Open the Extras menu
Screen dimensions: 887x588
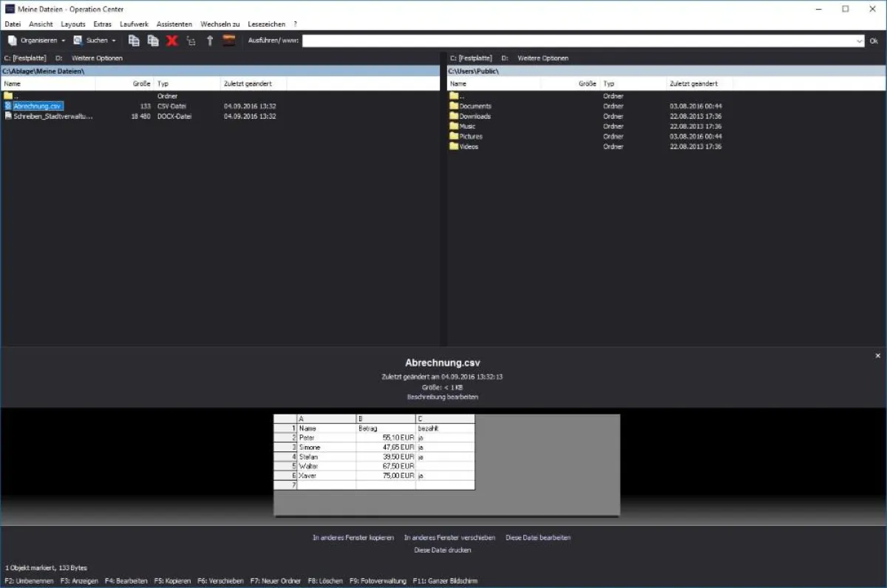(x=102, y=24)
